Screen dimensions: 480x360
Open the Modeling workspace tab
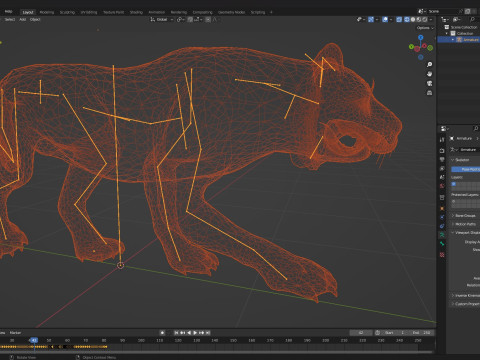tap(47, 12)
